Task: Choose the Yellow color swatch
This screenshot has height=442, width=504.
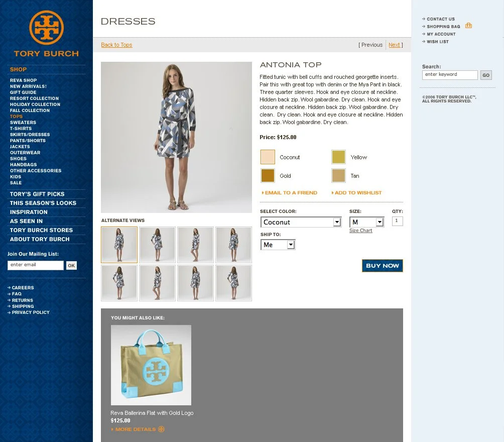Action: pyautogui.click(x=338, y=157)
